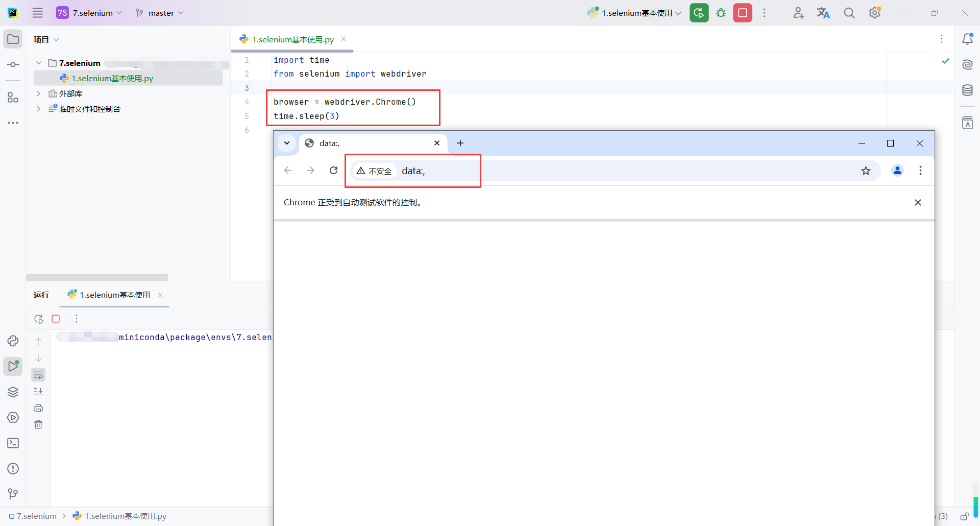Open more run actions beside the Stop button
The image size is (980, 526).
click(x=764, y=13)
